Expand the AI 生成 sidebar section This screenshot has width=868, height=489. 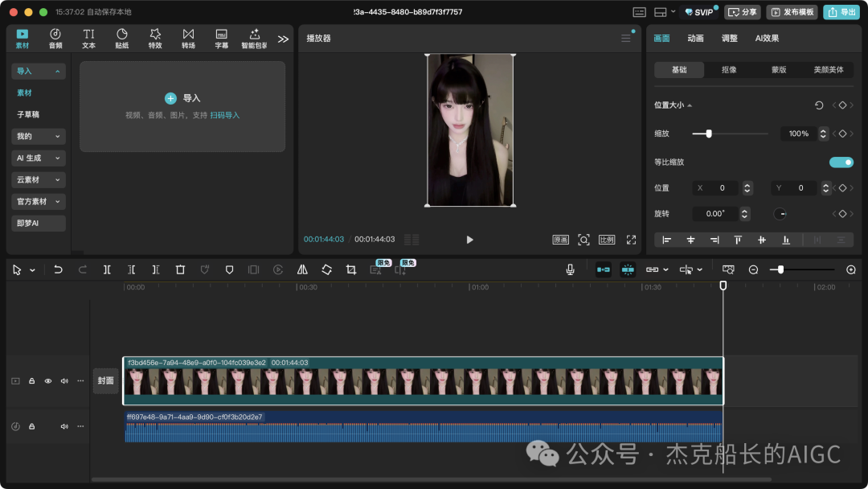point(39,158)
